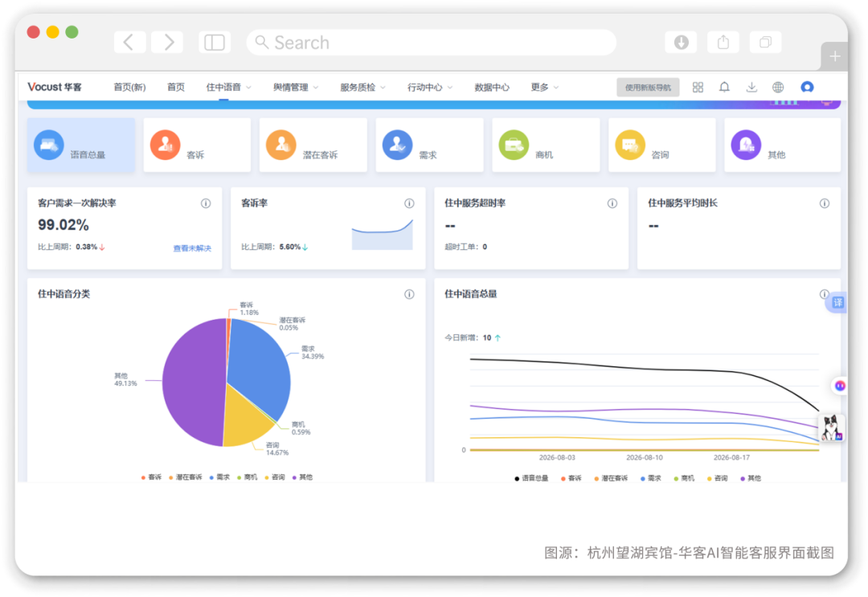The height and width of the screenshot is (597, 868).
Task: Toggle the browser sidebar
Action: tap(215, 42)
